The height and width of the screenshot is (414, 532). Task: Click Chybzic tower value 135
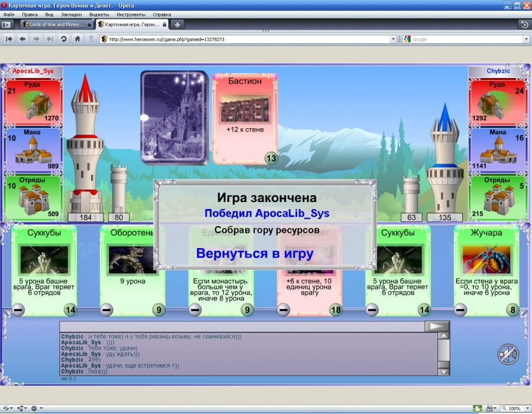click(445, 217)
